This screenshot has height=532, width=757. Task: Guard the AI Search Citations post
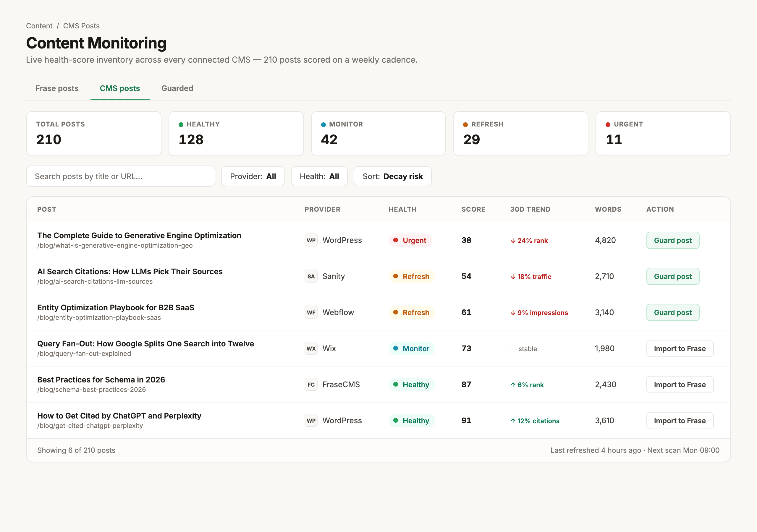click(x=673, y=276)
